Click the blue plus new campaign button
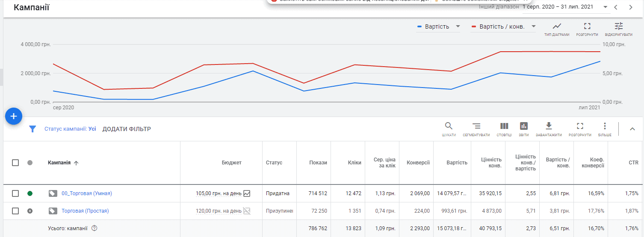644x237 pixels. (14, 116)
